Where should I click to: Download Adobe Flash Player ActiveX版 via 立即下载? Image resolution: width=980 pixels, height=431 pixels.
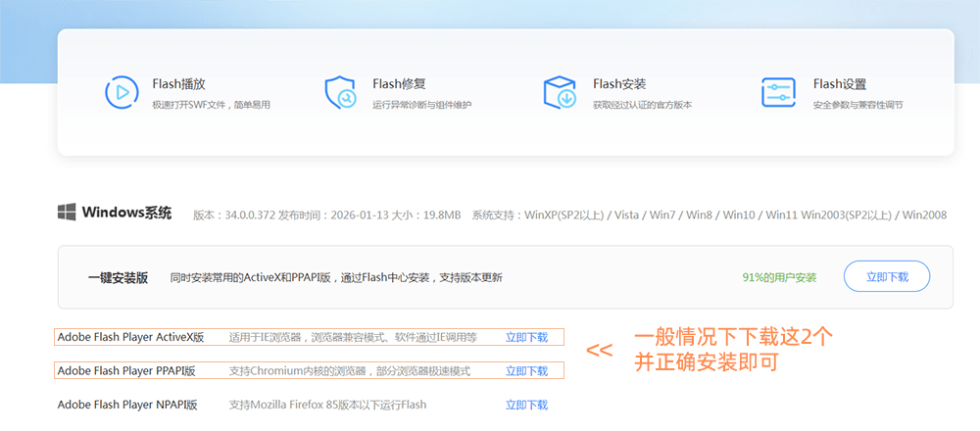point(526,337)
